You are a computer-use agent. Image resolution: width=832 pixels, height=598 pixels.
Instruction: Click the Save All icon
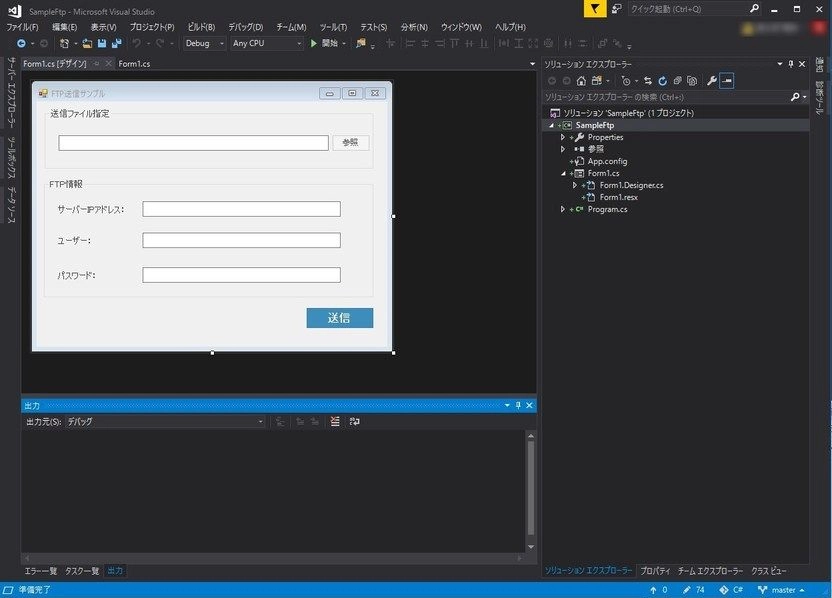click(x=116, y=44)
